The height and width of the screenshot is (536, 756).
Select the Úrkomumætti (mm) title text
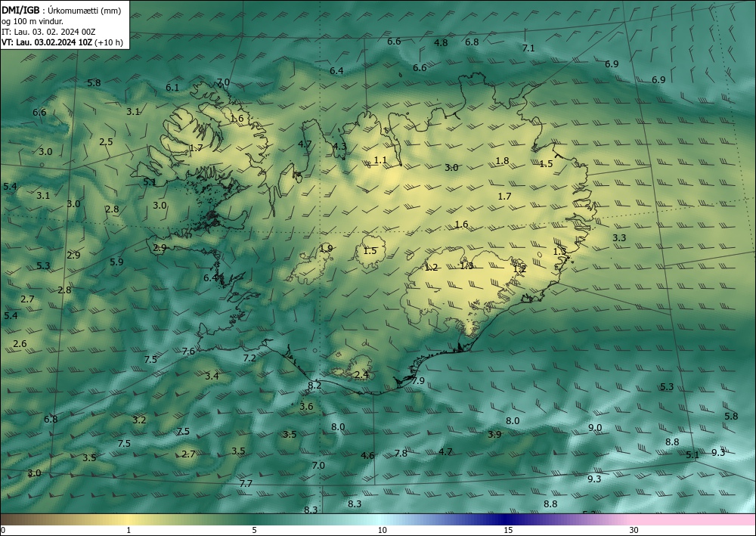pyautogui.click(x=84, y=11)
